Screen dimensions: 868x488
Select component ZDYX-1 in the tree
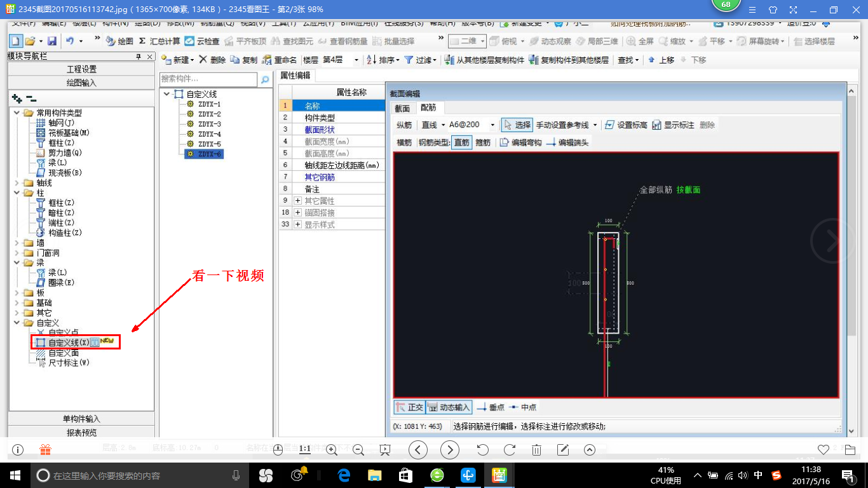210,104
